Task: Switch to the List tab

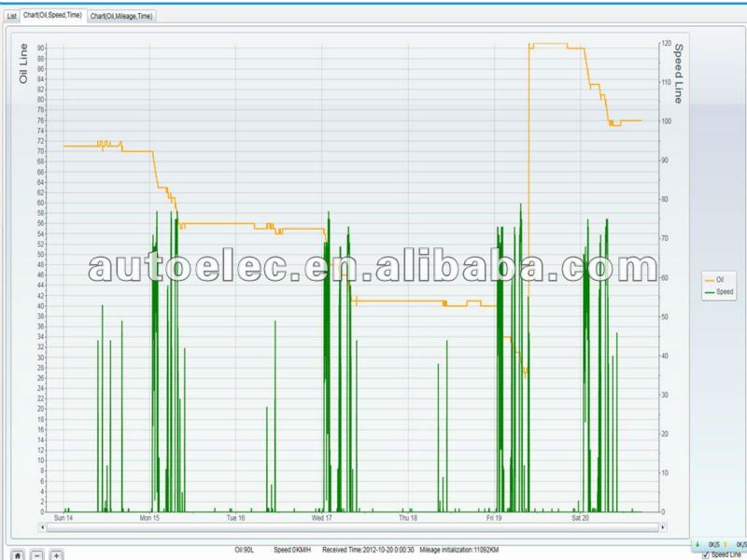Action: (x=12, y=16)
